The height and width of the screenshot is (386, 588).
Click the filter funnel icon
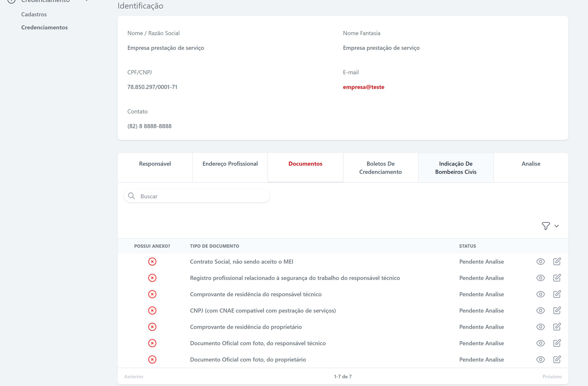[x=546, y=226]
